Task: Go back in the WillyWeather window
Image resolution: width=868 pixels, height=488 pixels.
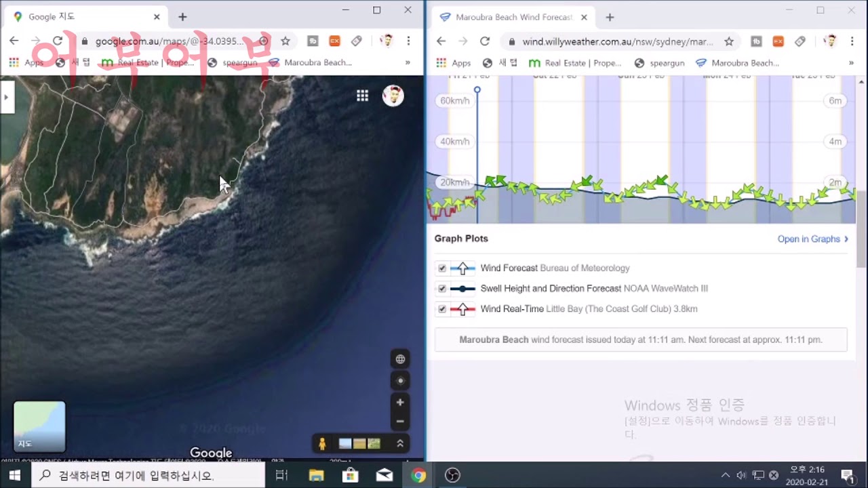Action: pyautogui.click(x=441, y=41)
